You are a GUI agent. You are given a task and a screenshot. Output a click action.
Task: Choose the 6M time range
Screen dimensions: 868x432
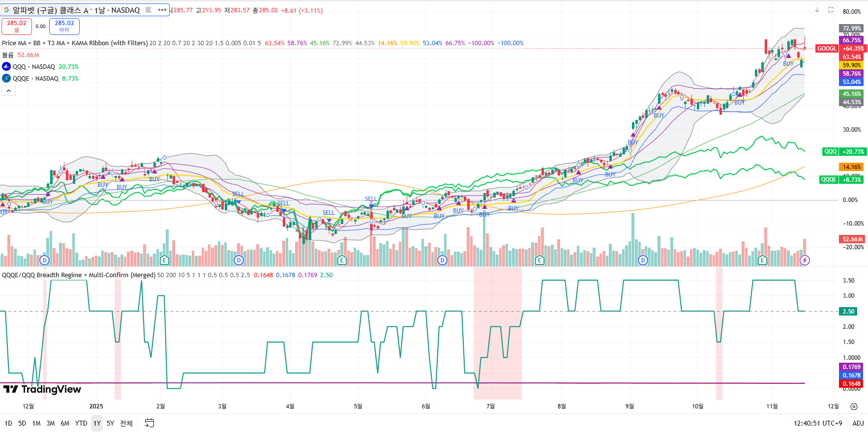[x=65, y=423]
